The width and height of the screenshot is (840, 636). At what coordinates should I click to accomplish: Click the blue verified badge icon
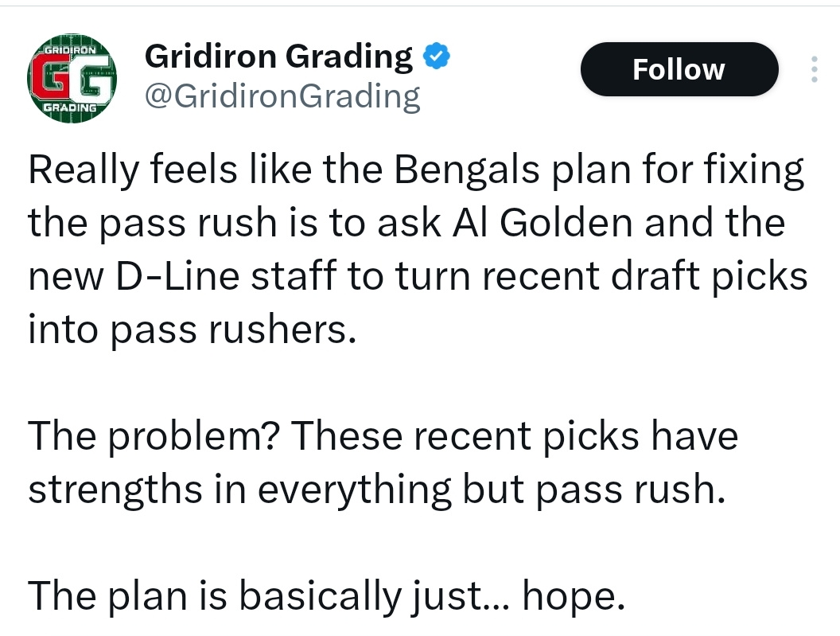(x=437, y=57)
